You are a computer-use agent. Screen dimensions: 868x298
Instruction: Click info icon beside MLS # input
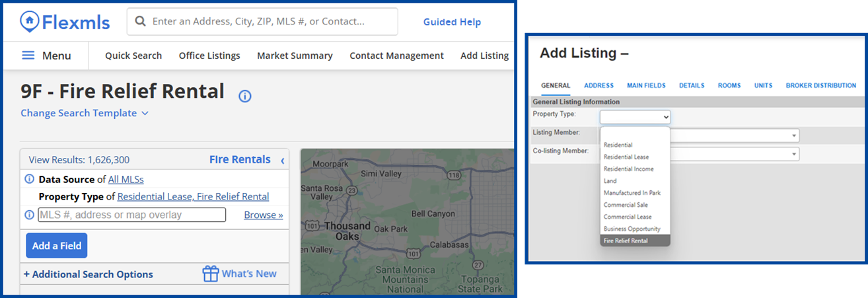(x=30, y=215)
